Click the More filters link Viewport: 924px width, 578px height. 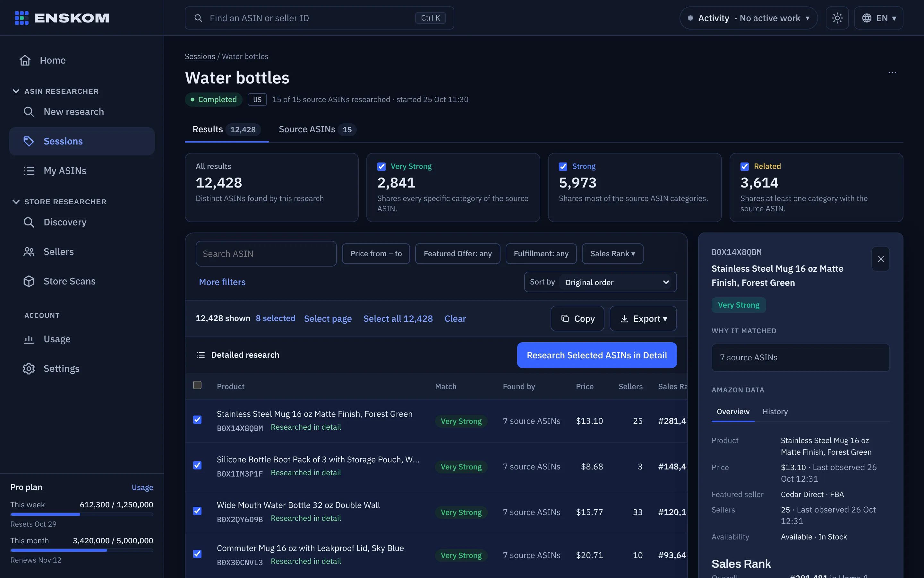tap(222, 282)
